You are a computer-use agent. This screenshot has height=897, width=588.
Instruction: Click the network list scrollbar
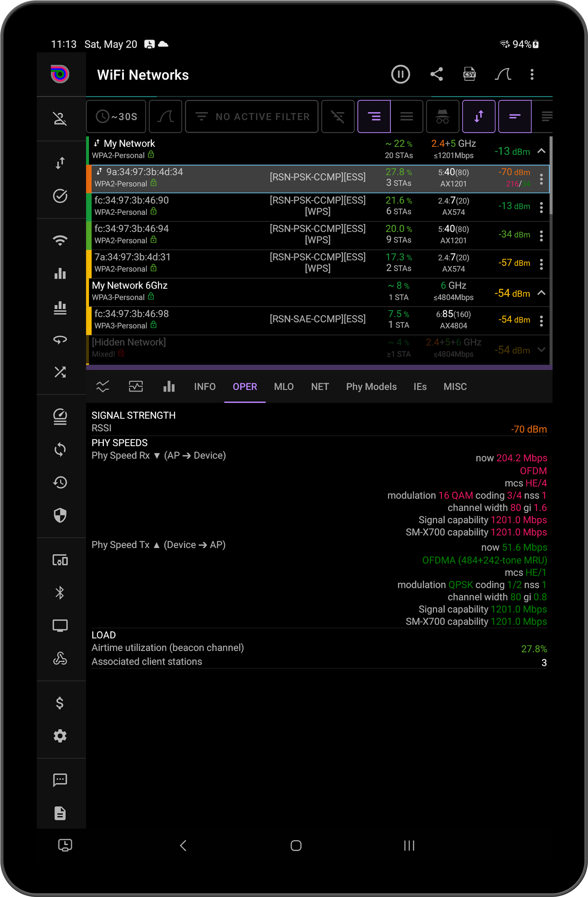[x=551, y=175]
